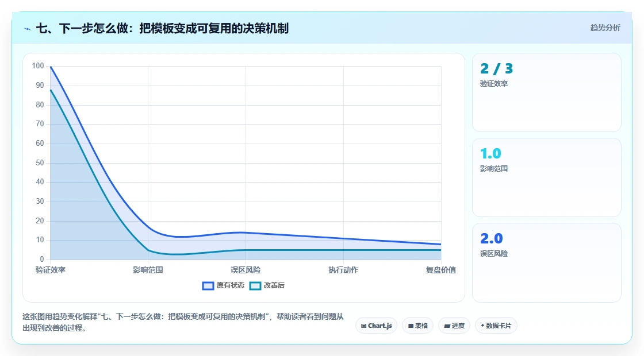This screenshot has height=356, width=644.
Task: Click the 进度 tag icon
Action: 447,326
